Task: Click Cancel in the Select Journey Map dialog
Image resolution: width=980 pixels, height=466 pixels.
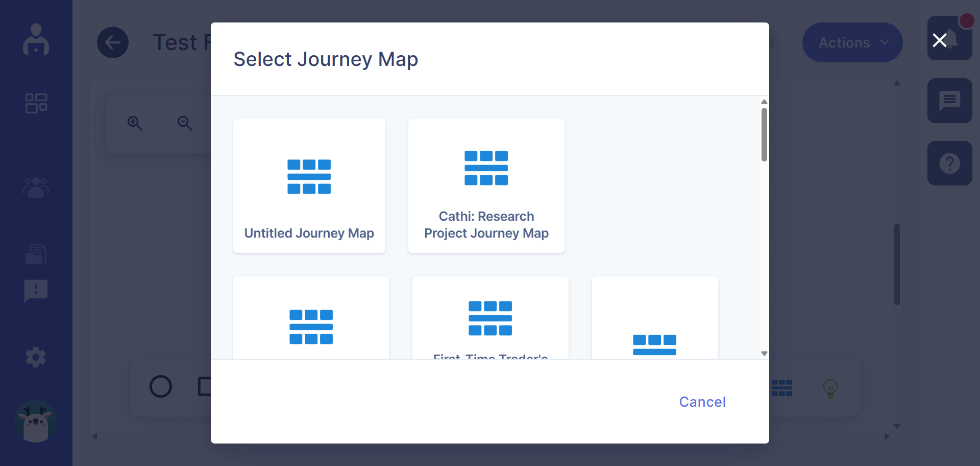Action: (702, 402)
